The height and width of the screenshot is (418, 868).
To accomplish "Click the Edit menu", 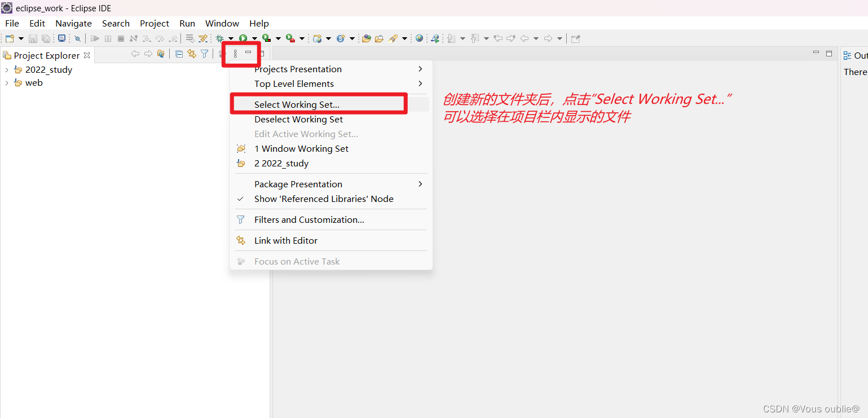I will pyautogui.click(x=37, y=23).
